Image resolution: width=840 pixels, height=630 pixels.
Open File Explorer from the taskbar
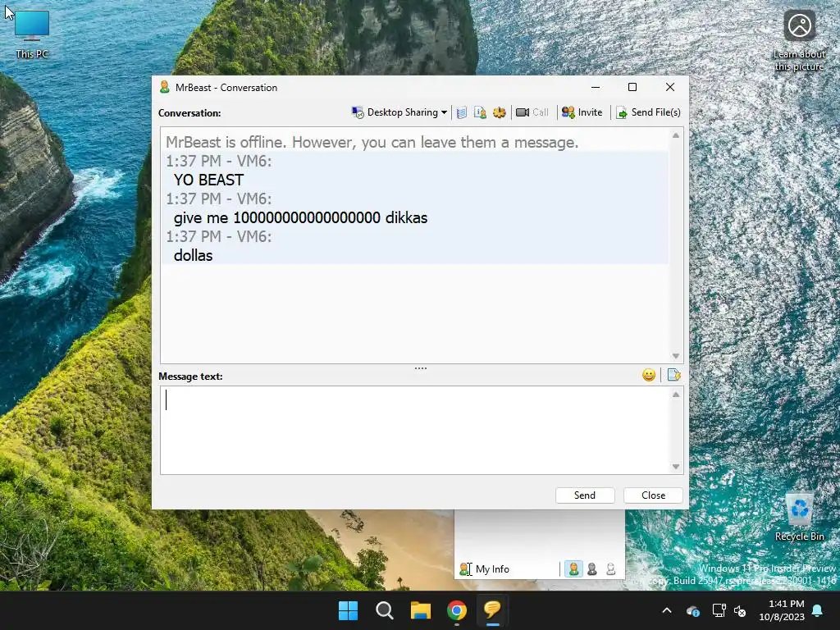click(421, 610)
